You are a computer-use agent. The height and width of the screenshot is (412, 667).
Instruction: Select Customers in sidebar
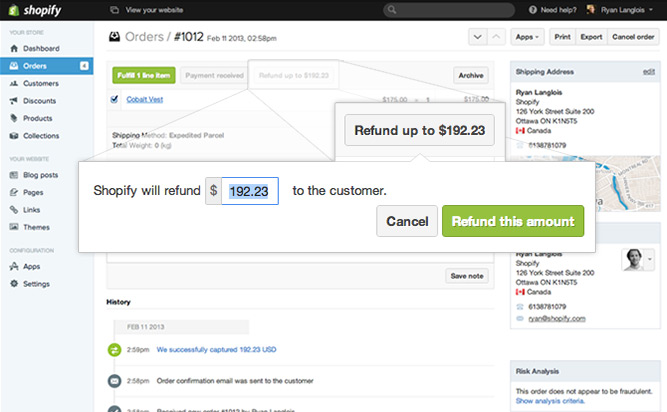(x=41, y=83)
